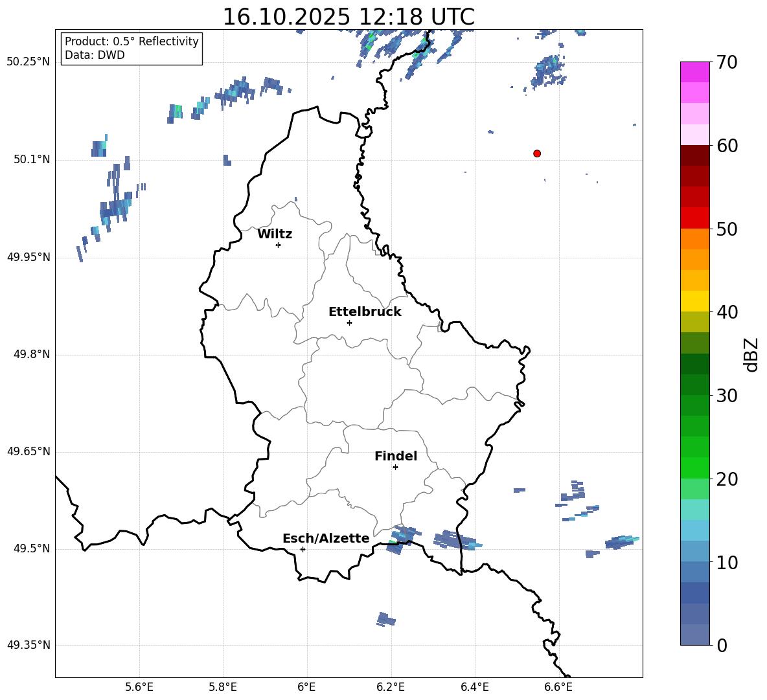Click the Esch/Alzette station cross marker
This screenshot has height=700, width=767.
coord(303,549)
